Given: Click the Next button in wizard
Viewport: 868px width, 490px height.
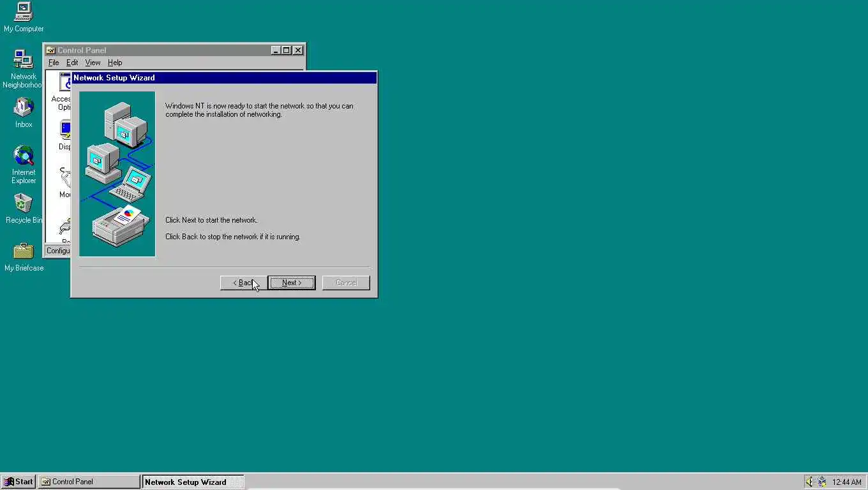Looking at the screenshot, I should [292, 283].
